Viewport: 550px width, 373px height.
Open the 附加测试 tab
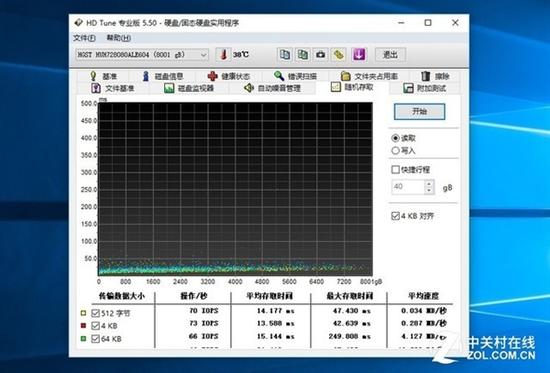425,88
